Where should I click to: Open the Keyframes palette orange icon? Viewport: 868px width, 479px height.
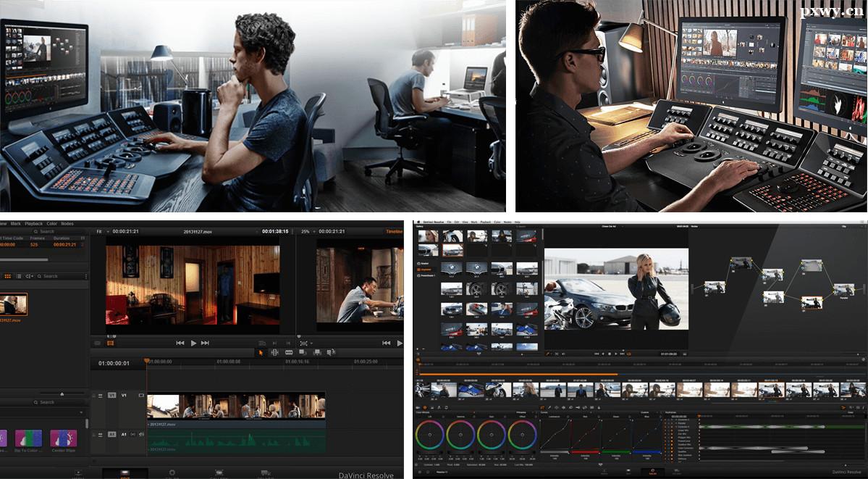click(843, 407)
